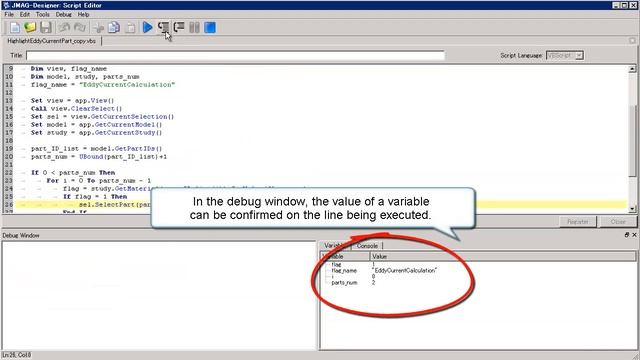This screenshot has height=360, width=640.
Task: Close the script tab using the tab-bar X
Action: coord(632,40)
